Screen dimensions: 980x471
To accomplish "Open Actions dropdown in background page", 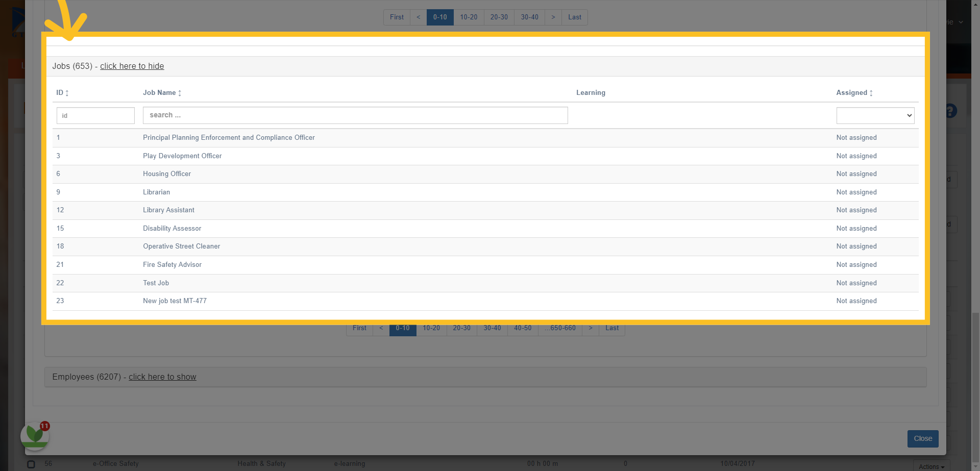I will coord(932,467).
